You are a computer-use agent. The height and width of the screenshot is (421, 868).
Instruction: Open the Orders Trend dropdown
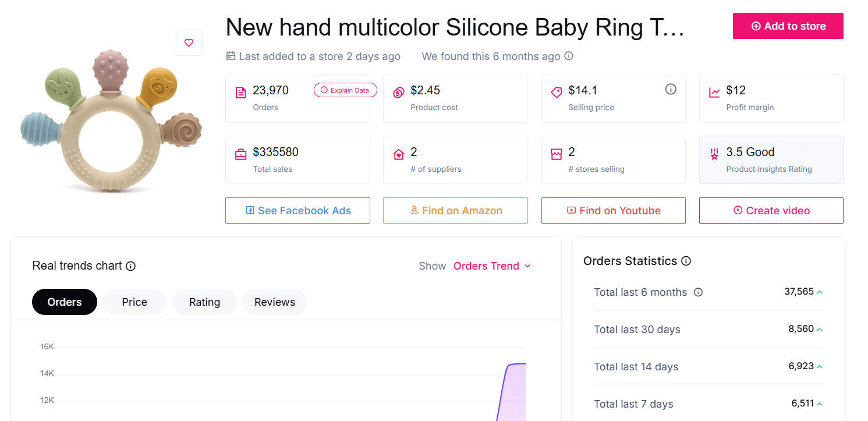[493, 266]
